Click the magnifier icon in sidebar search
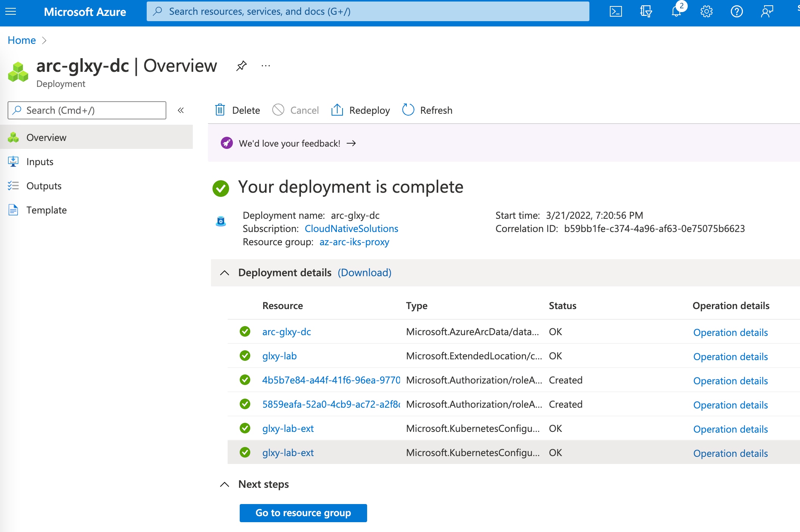Screen dimensions: 800x532 [x=17, y=110]
